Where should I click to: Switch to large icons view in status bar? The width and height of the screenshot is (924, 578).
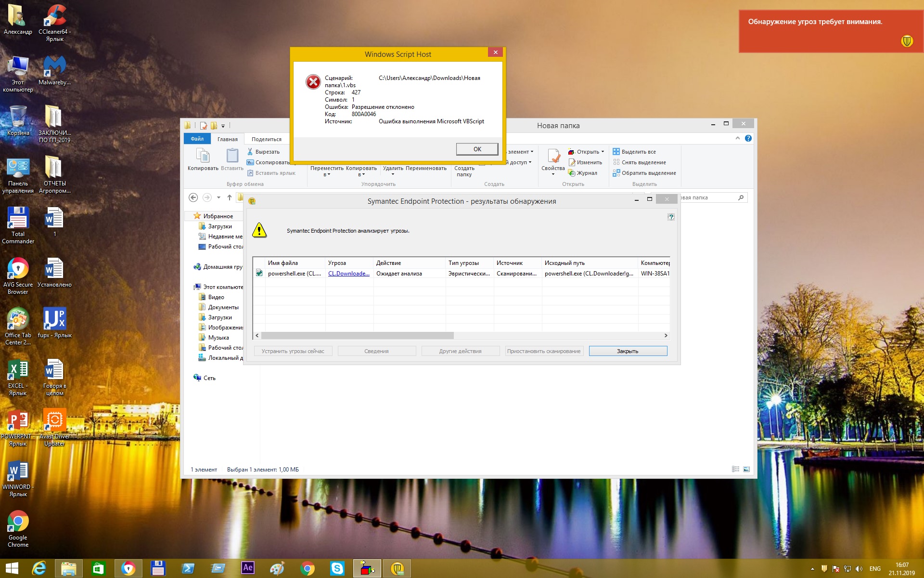coord(746,469)
